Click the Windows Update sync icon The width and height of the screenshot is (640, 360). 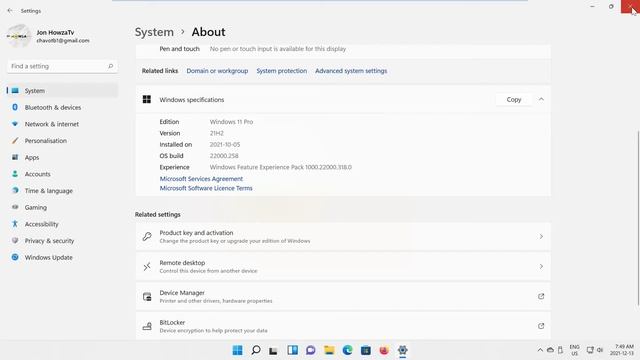[15, 257]
